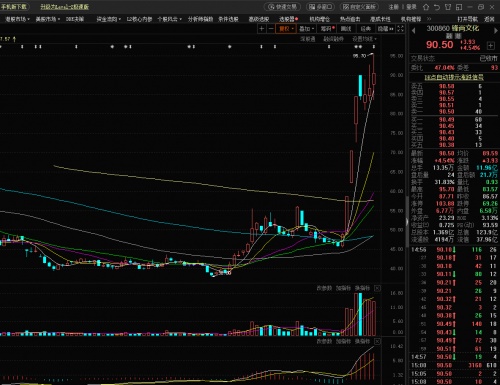500x385 pixels.
Task: Close the lower MACD indicator sub-panel
Action: coord(377,341)
